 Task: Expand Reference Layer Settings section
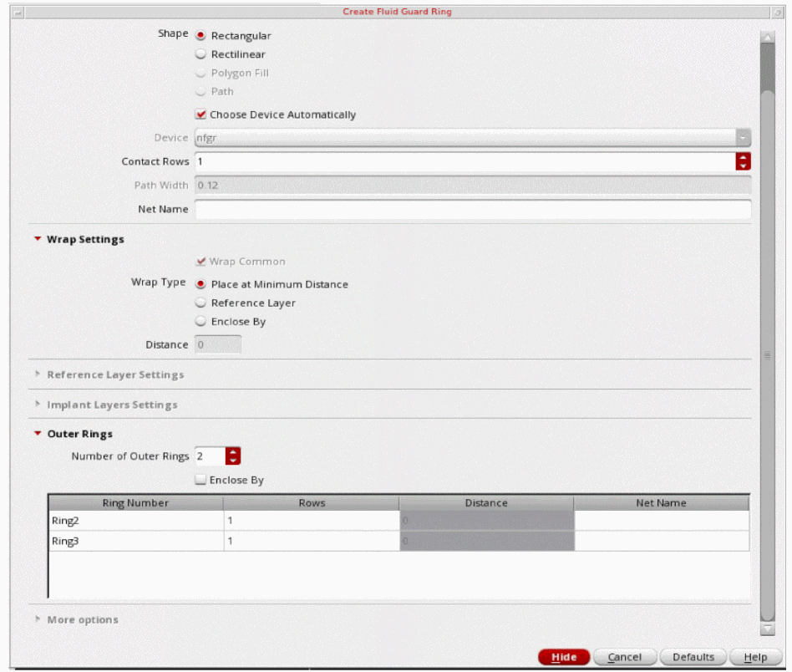pos(38,374)
